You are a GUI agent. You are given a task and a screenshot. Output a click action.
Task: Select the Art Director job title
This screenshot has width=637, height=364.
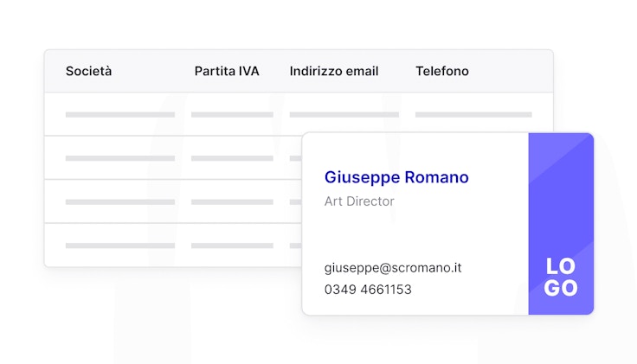(359, 201)
